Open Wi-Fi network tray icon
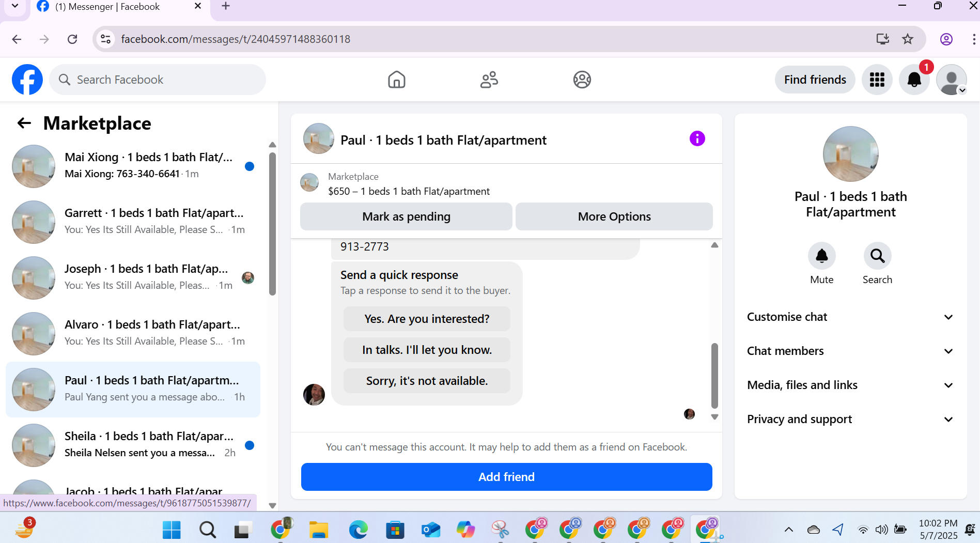This screenshot has height=543, width=980. coord(863,530)
